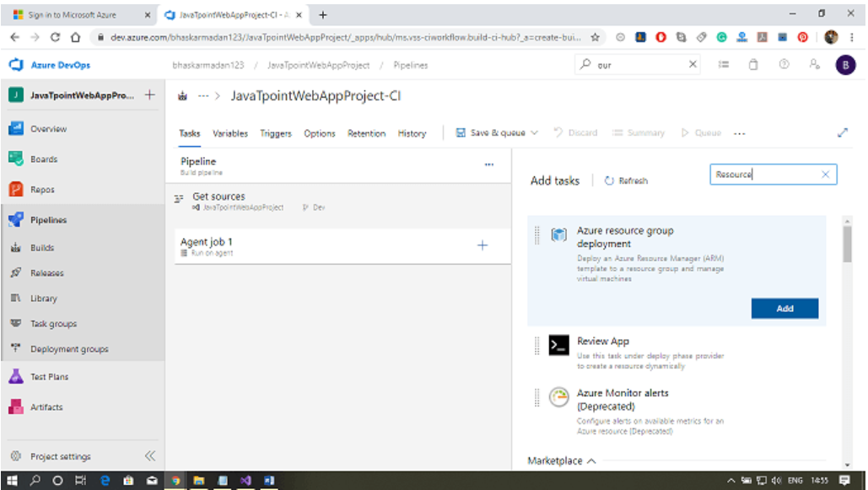Add the Azure resource group deployment task
The image size is (868, 490).
(x=784, y=308)
